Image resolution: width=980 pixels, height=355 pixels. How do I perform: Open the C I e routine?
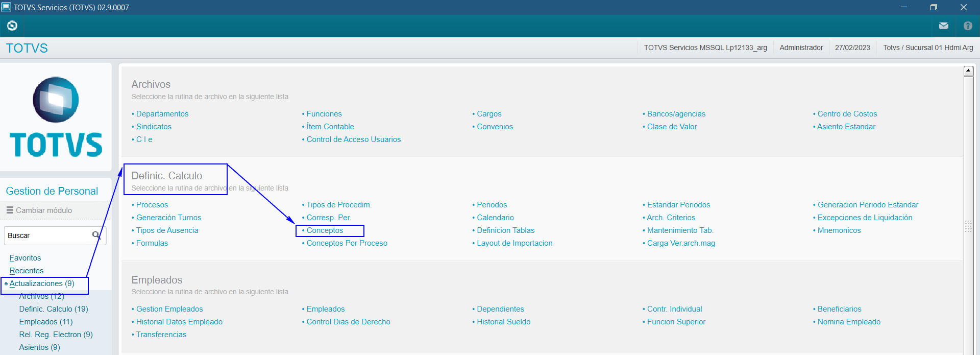(x=144, y=139)
